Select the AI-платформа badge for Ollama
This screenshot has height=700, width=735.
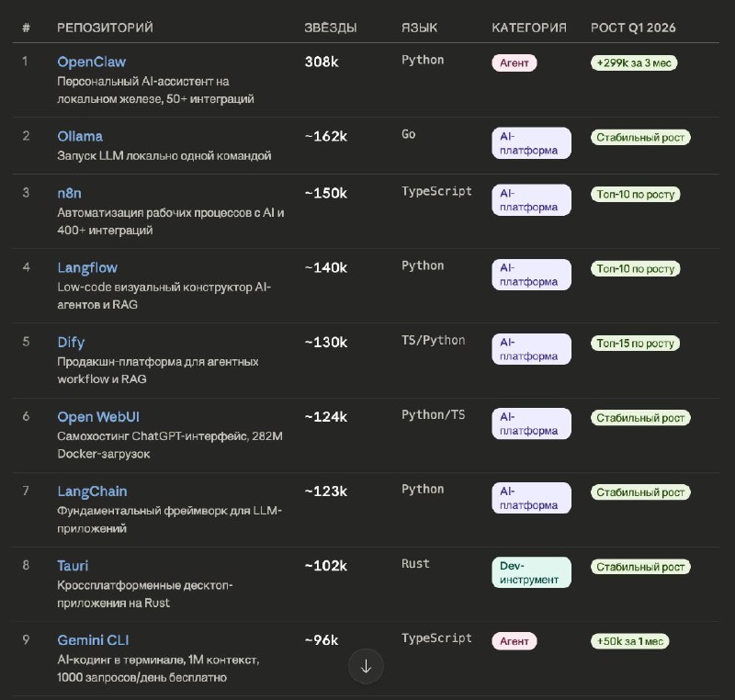point(531,142)
